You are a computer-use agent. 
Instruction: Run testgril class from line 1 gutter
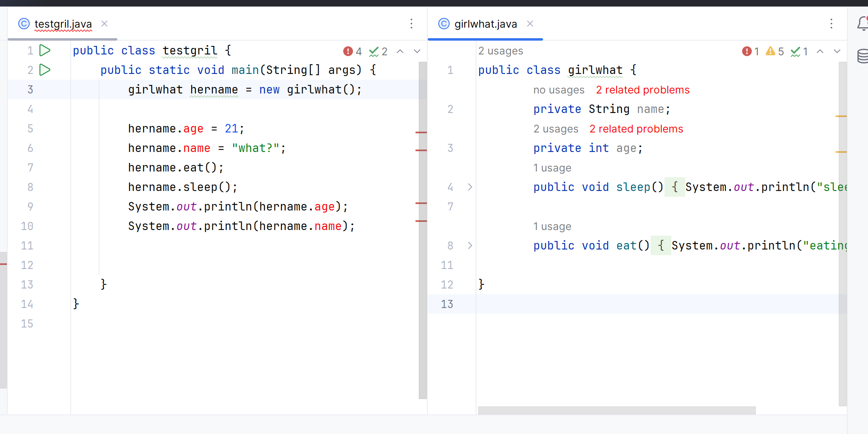45,50
